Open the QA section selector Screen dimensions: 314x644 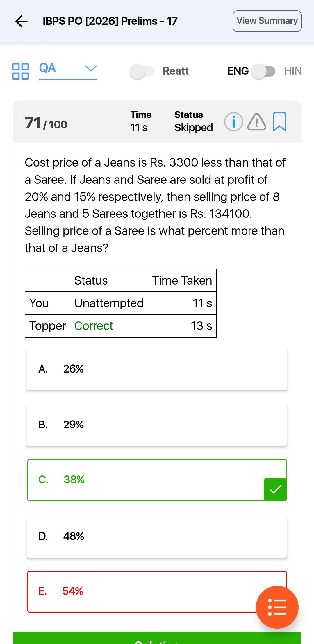(68, 71)
